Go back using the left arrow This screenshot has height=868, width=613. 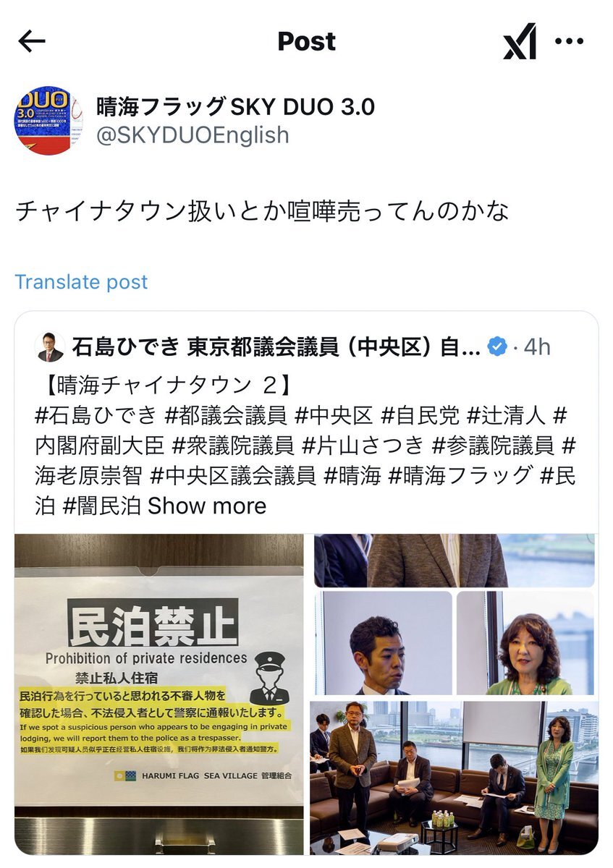pos(32,41)
